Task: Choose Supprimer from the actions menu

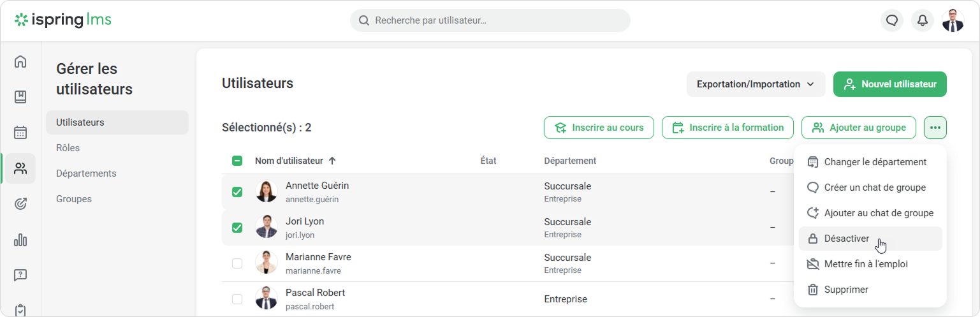Action: pos(845,290)
